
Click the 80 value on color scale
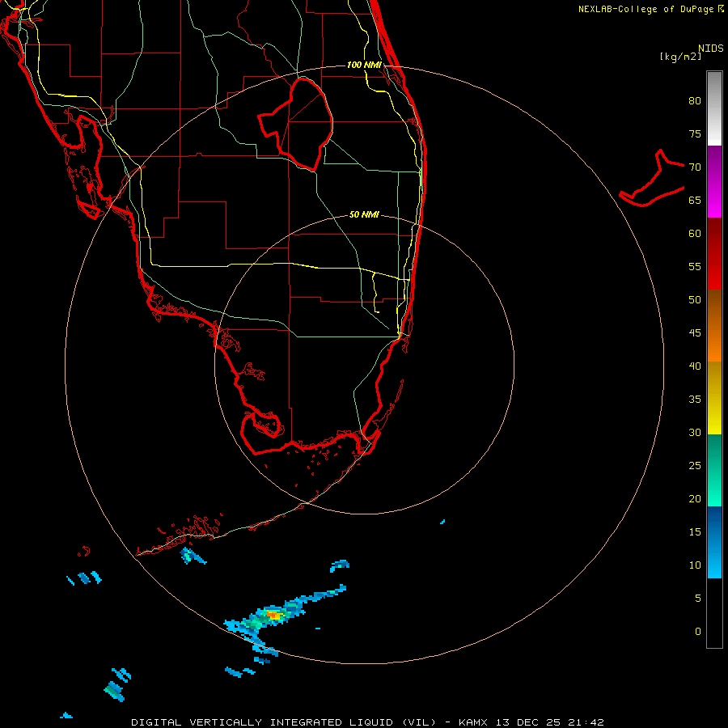(x=695, y=101)
